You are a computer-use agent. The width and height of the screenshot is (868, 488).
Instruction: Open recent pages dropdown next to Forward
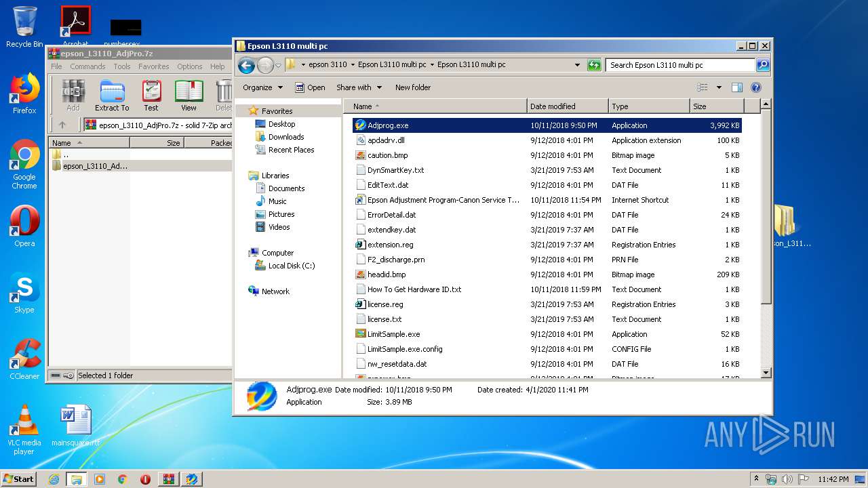(278, 66)
